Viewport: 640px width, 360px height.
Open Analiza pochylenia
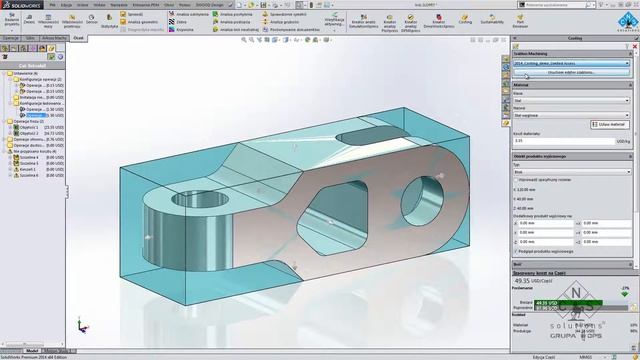[x=233, y=14]
